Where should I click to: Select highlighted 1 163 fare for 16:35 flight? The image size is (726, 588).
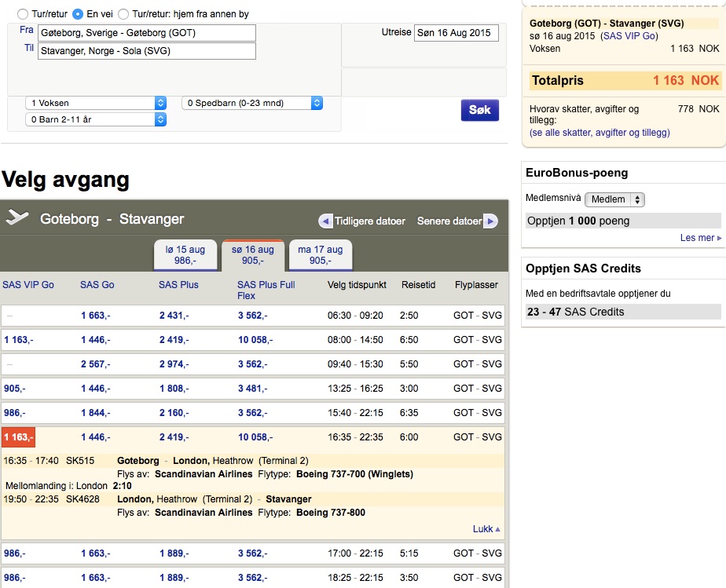pos(18,437)
